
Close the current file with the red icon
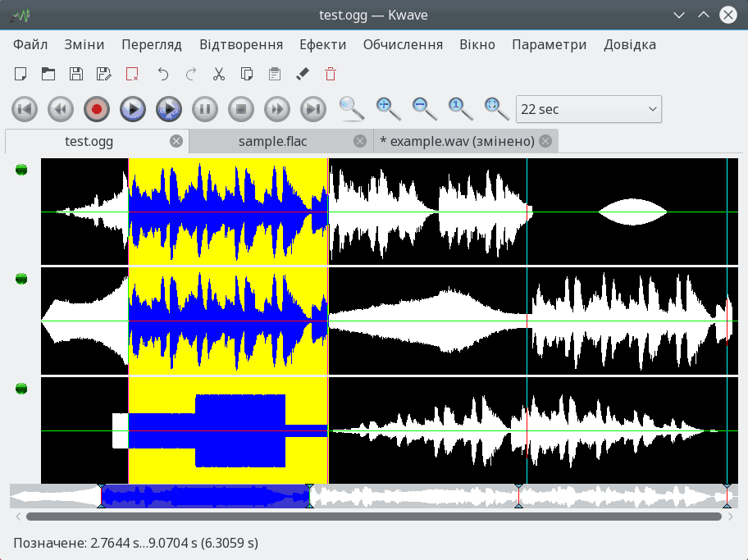point(132,74)
